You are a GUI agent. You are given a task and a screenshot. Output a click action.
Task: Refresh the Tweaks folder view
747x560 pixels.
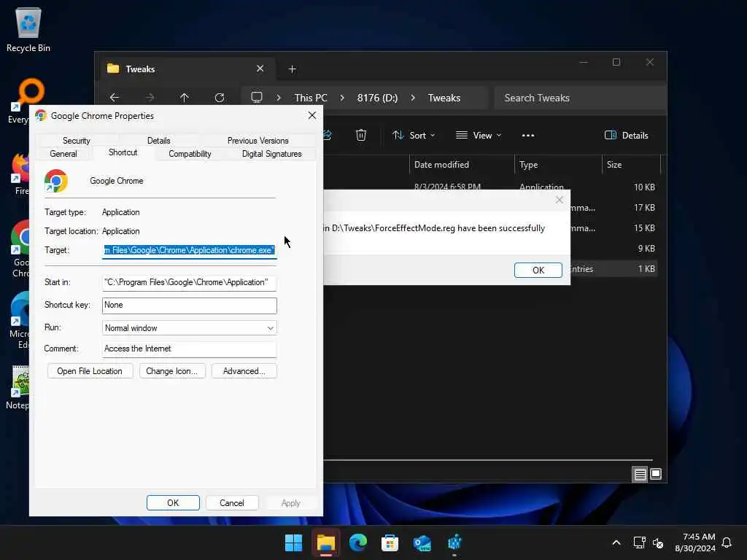[220, 98]
